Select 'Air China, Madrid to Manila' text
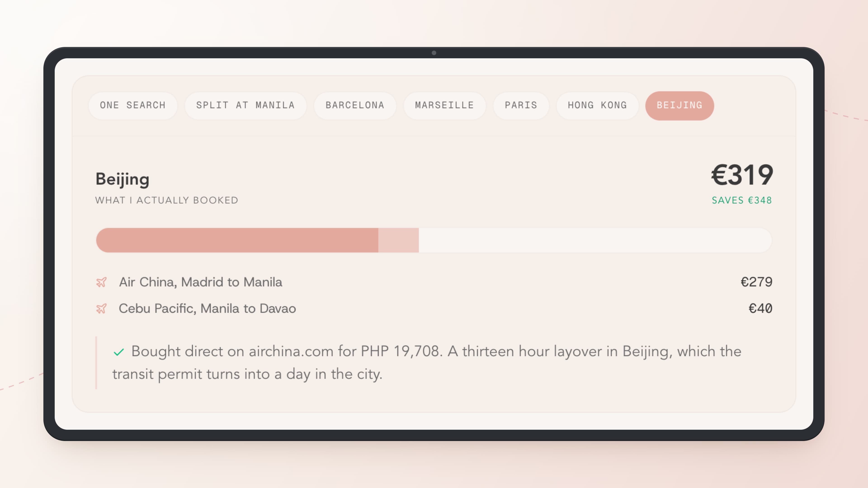Screen dimensions: 868x488 (x=200, y=282)
